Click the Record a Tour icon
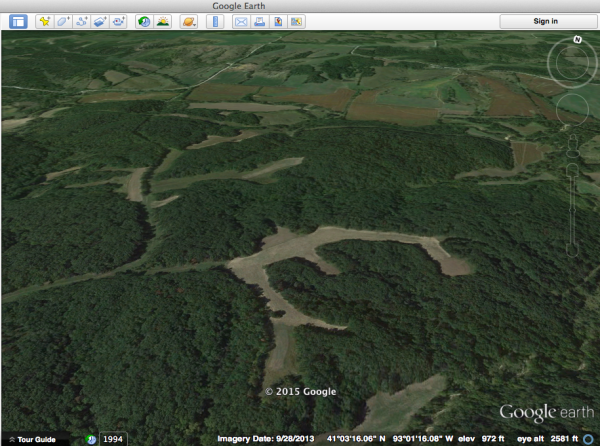The image size is (600, 446). pyautogui.click(x=119, y=21)
